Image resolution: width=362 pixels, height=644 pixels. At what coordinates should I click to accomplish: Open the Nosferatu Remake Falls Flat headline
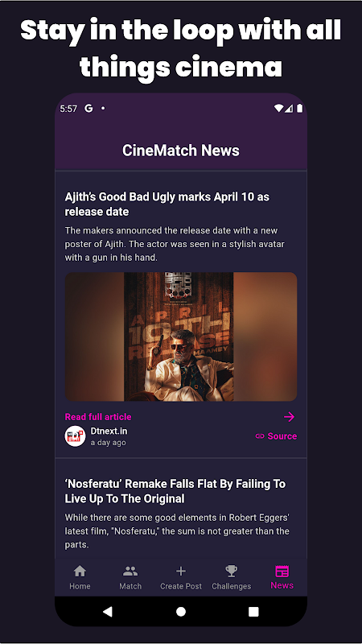point(175,491)
